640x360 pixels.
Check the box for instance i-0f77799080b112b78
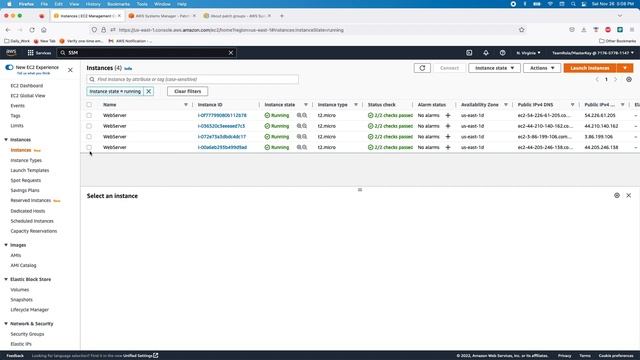coord(89,116)
